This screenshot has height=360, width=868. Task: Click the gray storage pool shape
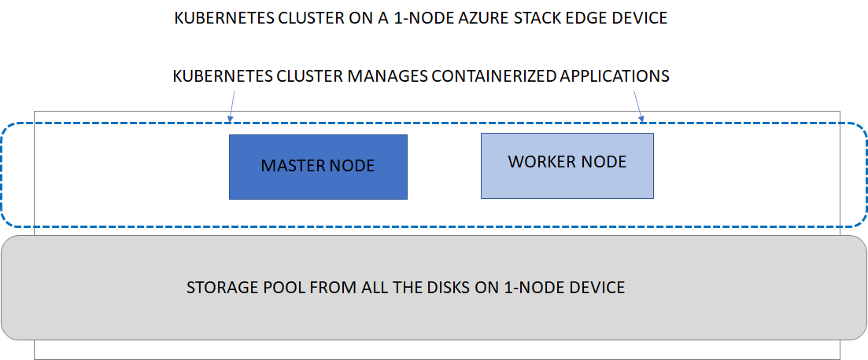point(433,314)
